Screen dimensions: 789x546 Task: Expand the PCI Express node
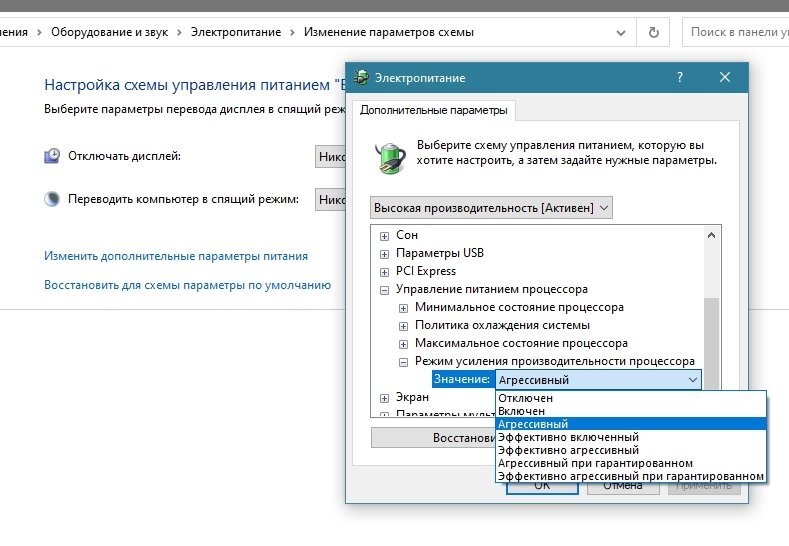tap(385, 271)
